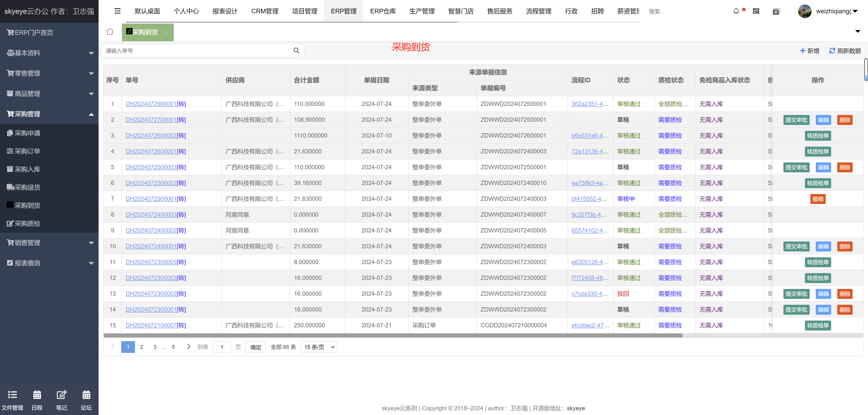This screenshot has height=415, width=868.
Task: Click the horizontal table scrollbar
Action: click(x=393, y=335)
